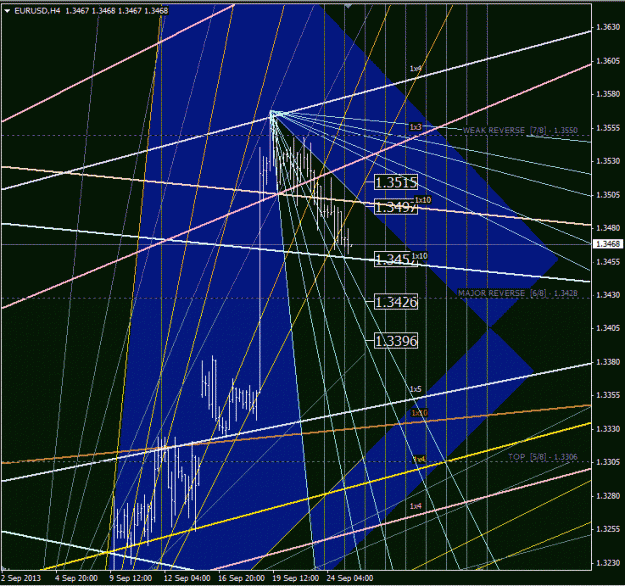Click 1.3380 on the price axis
The height and width of the screenshot is (586, 625).
click(x=608, y=362)
